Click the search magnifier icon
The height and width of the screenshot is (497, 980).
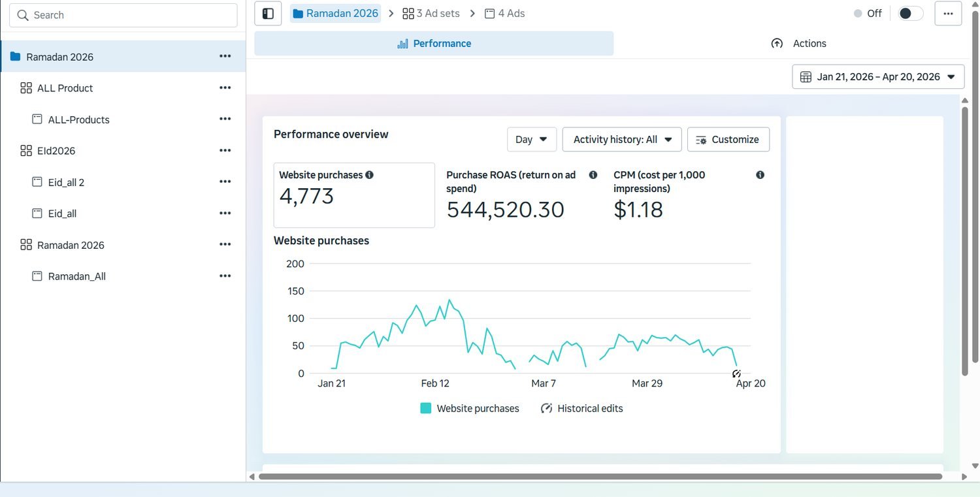click(x=23, y=15)
